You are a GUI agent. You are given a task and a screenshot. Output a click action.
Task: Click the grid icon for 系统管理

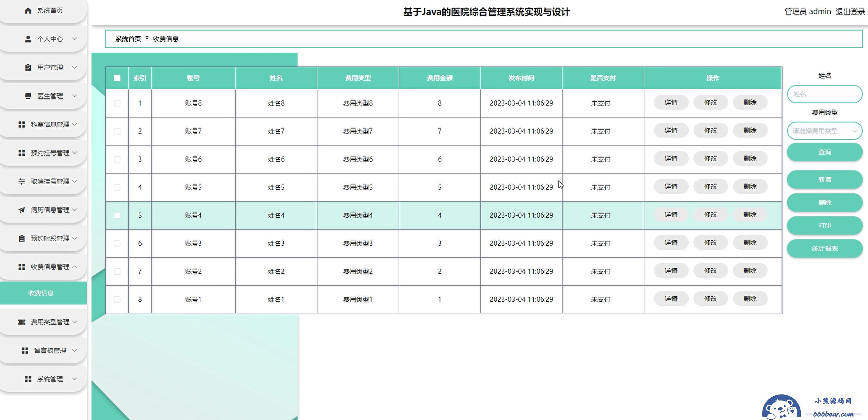(x=28, y=379)
